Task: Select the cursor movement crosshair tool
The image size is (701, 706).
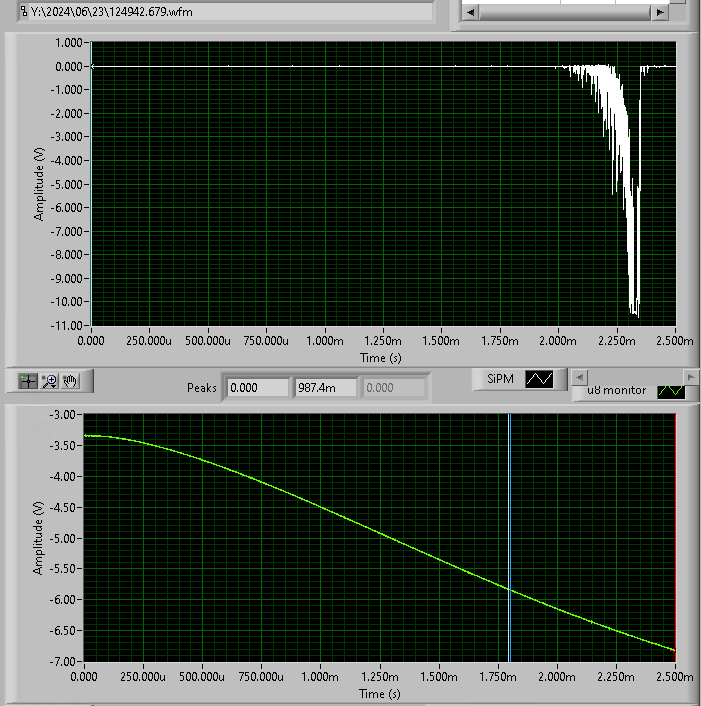Action: point(28,381)
